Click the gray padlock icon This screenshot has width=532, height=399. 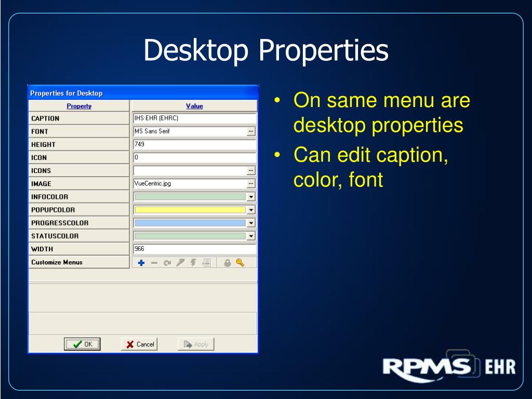[x=228, y=262]
